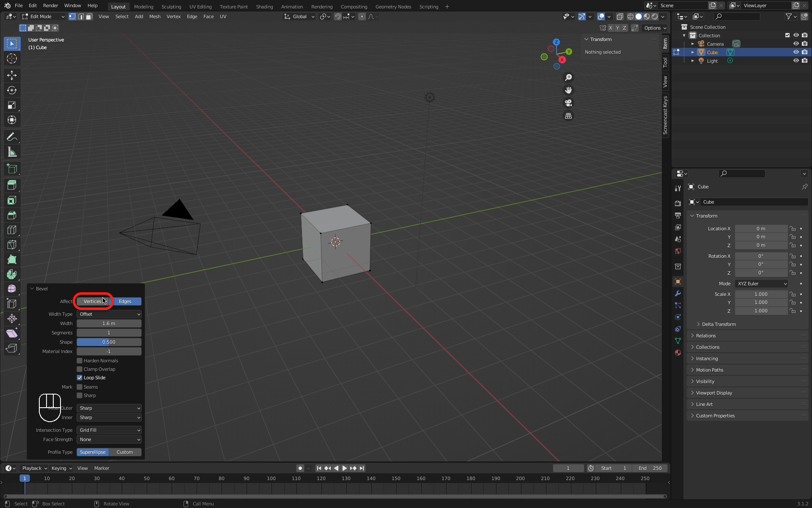Uncheck Loop Slide option
The image size is (812, 508).
[80, 378]
